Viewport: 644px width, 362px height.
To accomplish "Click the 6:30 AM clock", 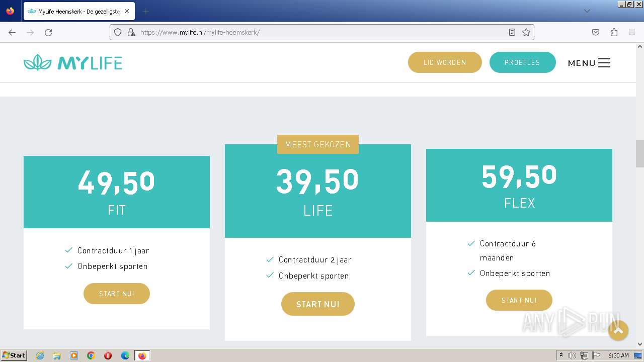I will (x=618, y=355).
